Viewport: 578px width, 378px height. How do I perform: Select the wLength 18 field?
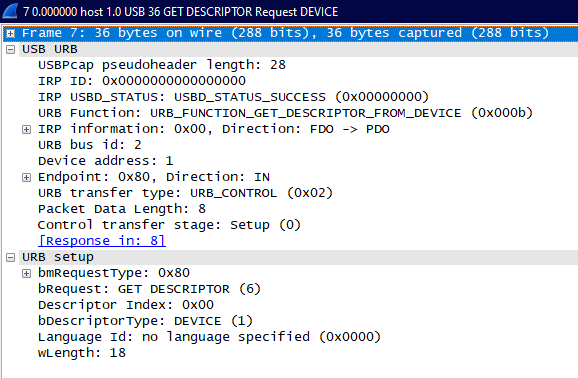(x=82, y=353)
